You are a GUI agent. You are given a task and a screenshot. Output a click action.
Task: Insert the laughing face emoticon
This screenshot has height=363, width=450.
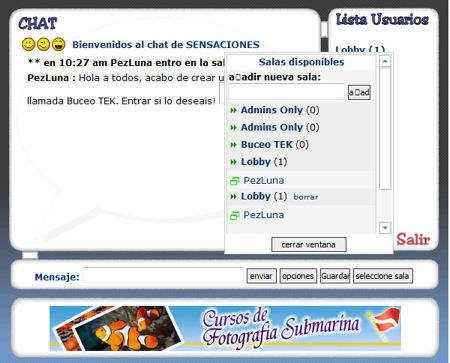point(58,44)
